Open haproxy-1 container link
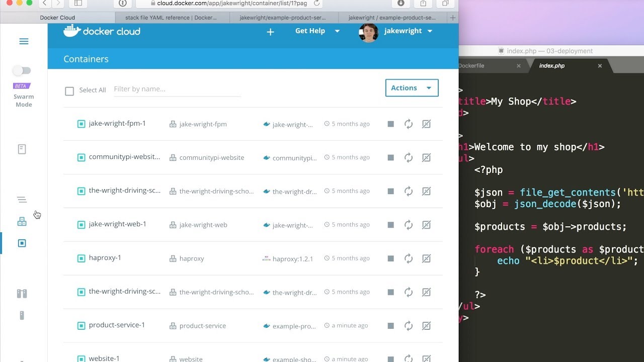Viewport: 644px width, 362px height. click(x=105, y=258)
